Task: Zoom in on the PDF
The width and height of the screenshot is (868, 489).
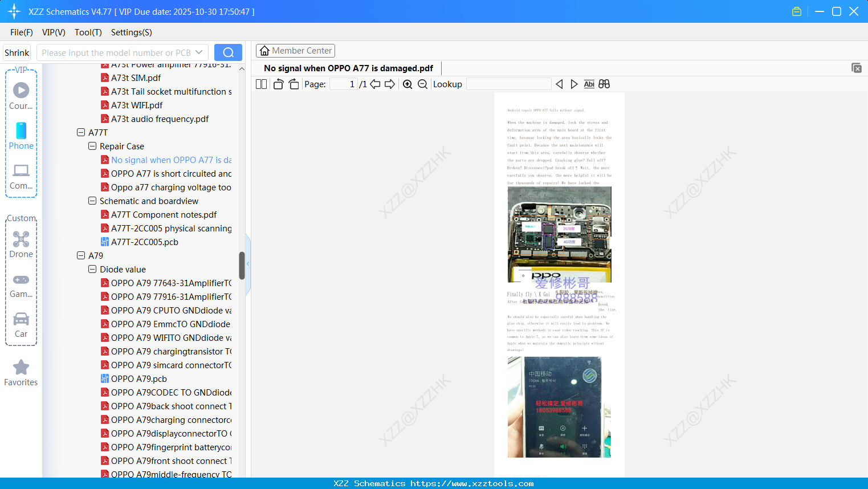Action: click(407, 84)
